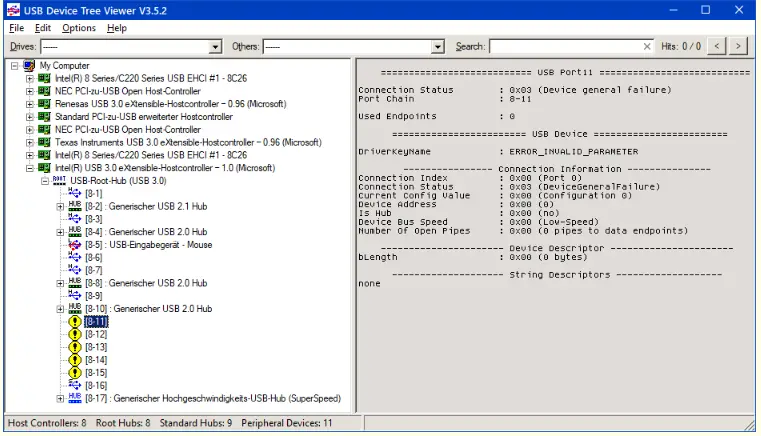The height and width of the screenshot is (436, 761).
Task: Click the yellow warning icon for [8-15]
Action: coord(75,372)
